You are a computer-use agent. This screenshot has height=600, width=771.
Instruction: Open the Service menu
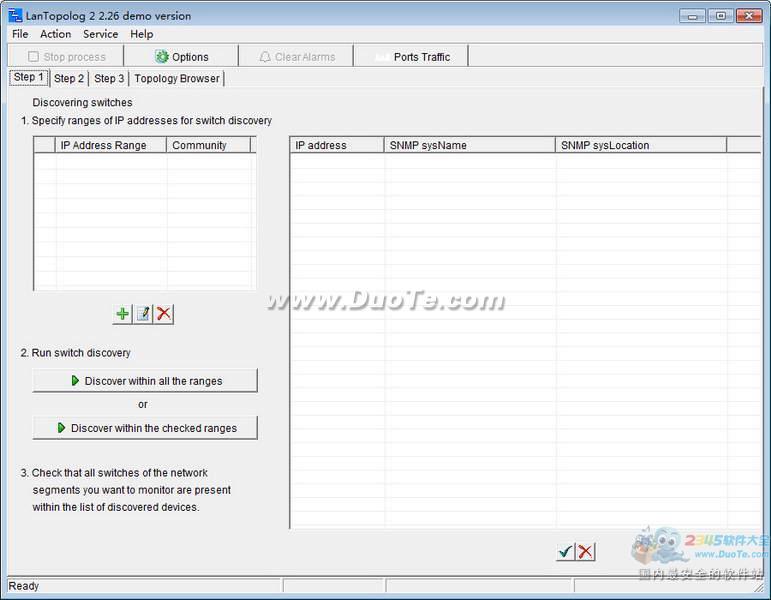click(100, 34)
